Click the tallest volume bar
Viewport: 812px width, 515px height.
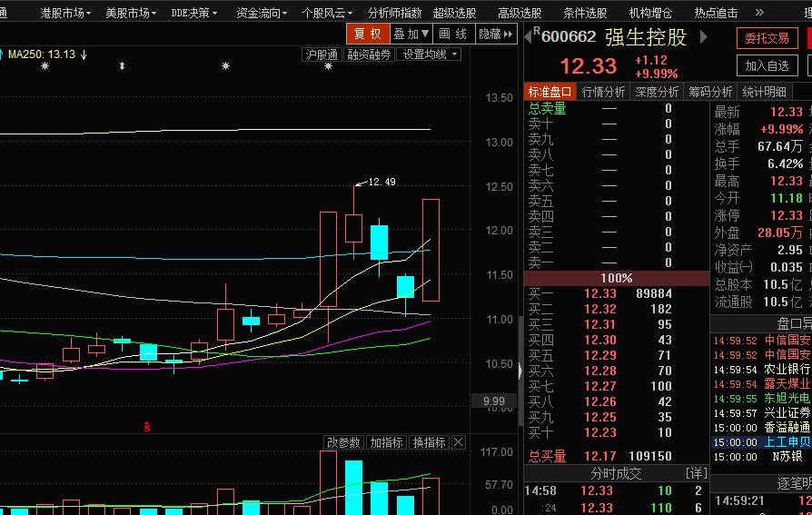(328, 482)
